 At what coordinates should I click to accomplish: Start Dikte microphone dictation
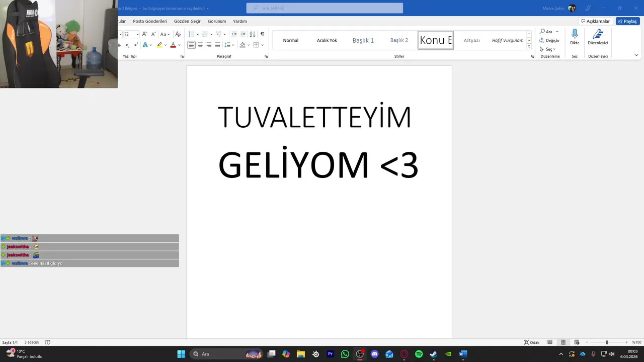tap(575, 37)
